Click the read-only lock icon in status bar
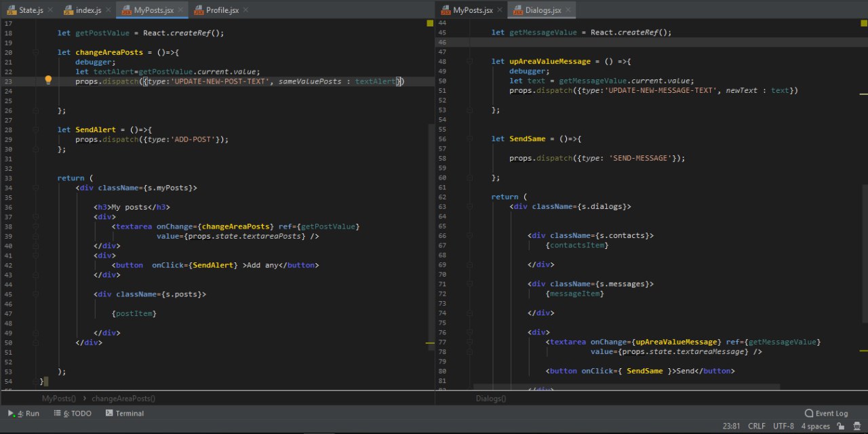Viewport: 868px width, 434px height. click(840, 427)
